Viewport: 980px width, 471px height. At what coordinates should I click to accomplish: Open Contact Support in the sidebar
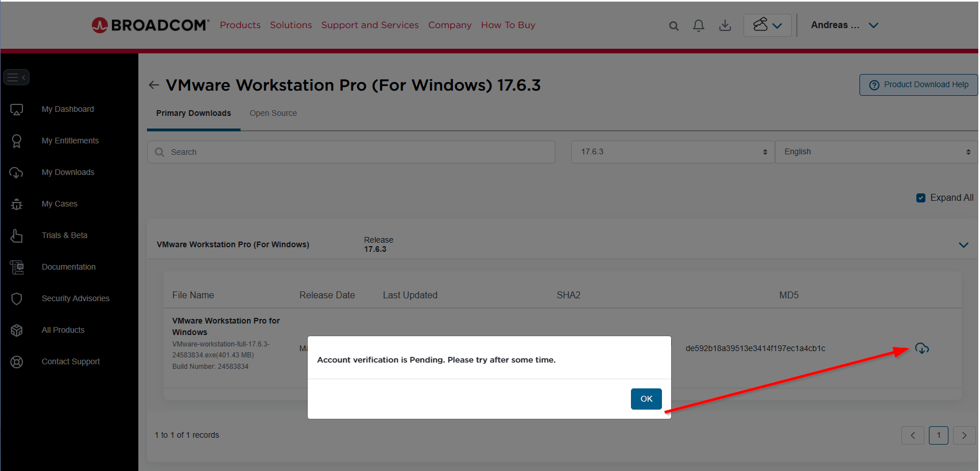(x=71, y=362)
